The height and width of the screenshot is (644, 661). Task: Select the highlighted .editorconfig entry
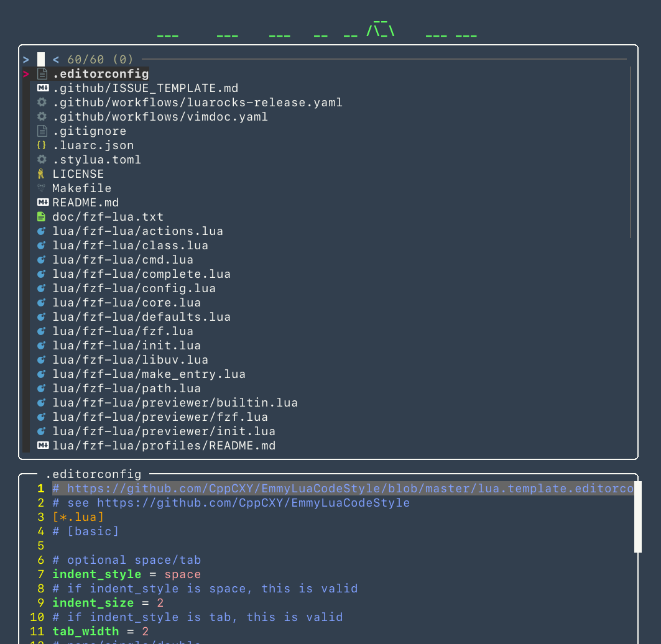tap(99, 73)
